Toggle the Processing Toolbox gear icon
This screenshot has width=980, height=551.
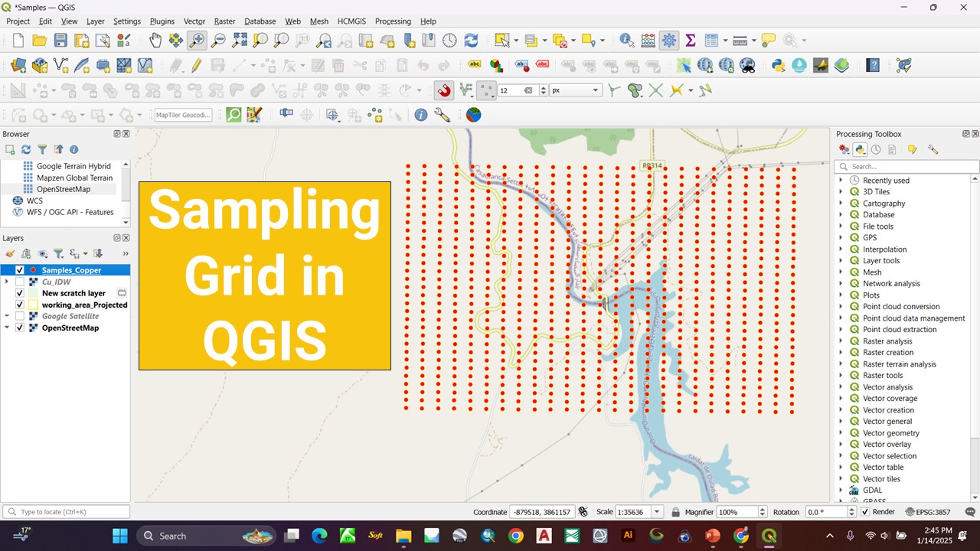669,41
